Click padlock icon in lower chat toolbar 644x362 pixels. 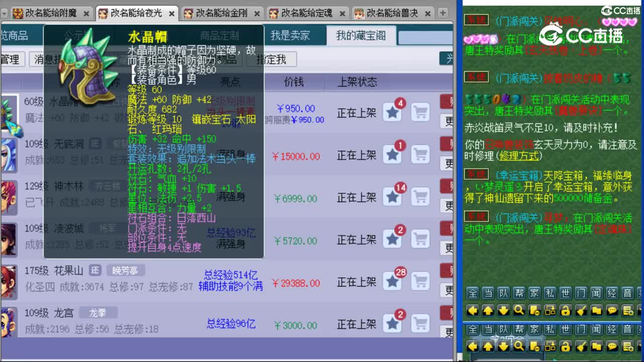tap(566, 346)
